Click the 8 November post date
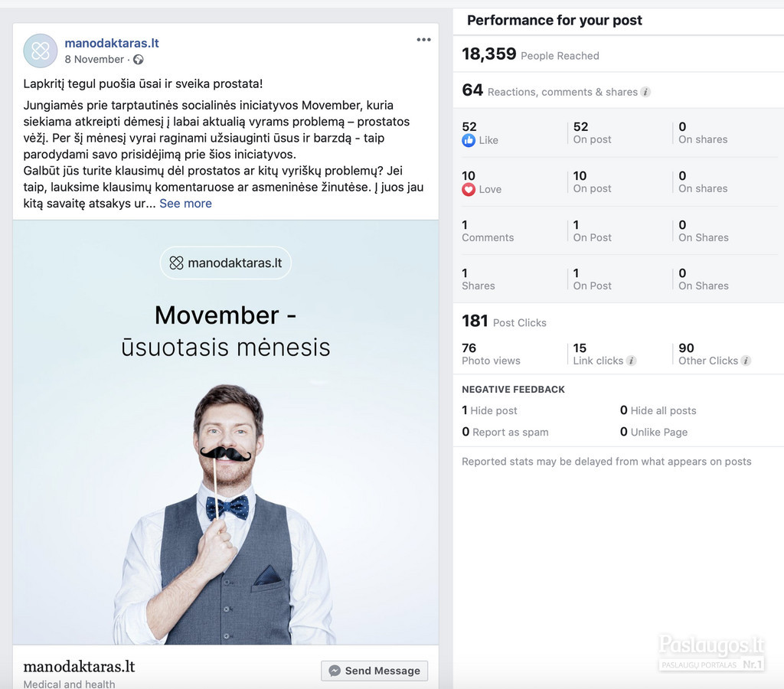The width and height of the screenshot is (784, 689). 94,60
